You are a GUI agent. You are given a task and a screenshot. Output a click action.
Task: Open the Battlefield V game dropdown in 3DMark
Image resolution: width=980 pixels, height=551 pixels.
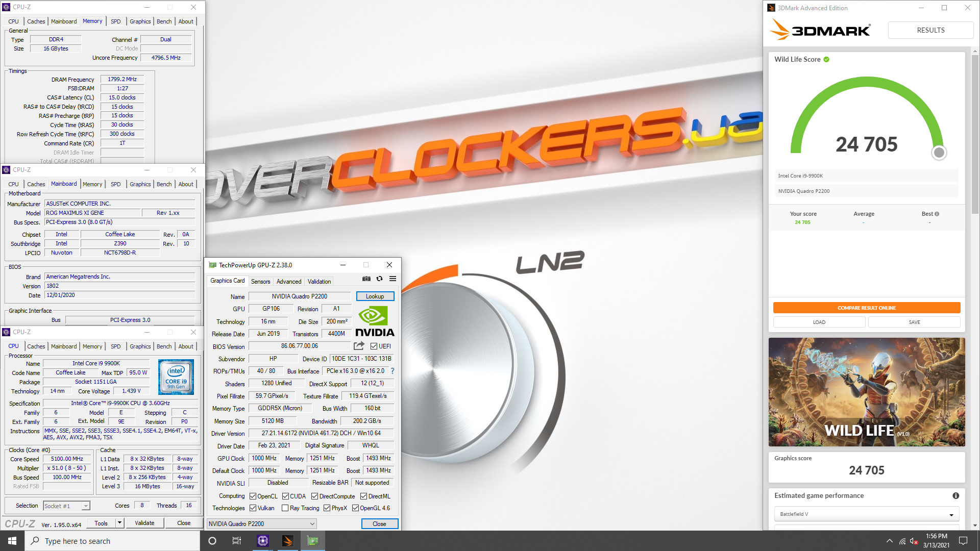[x=867, y=514]
